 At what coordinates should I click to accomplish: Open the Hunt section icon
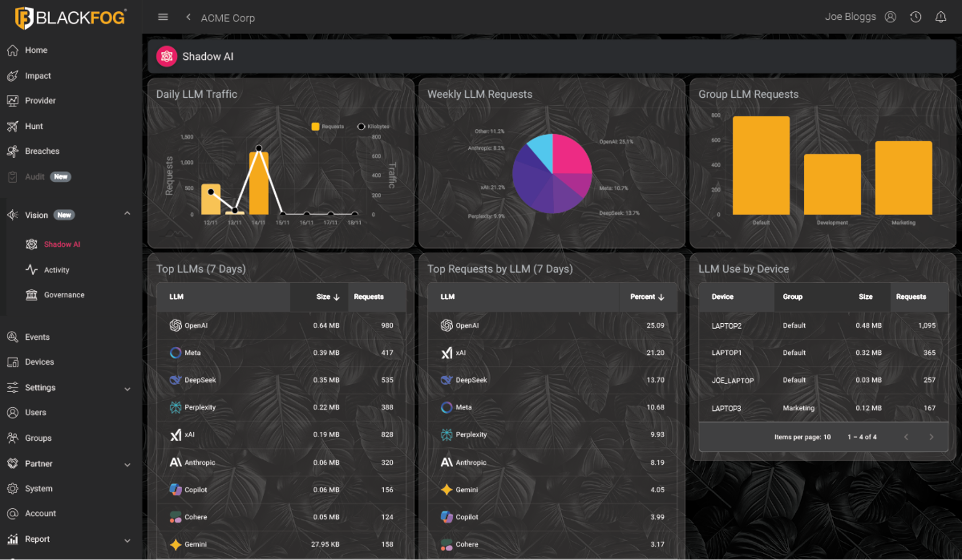12,126
